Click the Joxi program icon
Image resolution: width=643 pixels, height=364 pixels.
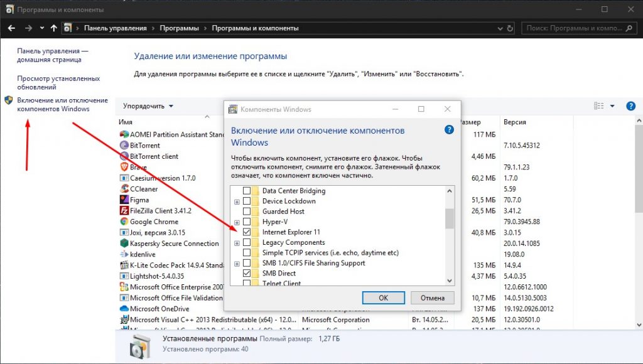point(124,232)
